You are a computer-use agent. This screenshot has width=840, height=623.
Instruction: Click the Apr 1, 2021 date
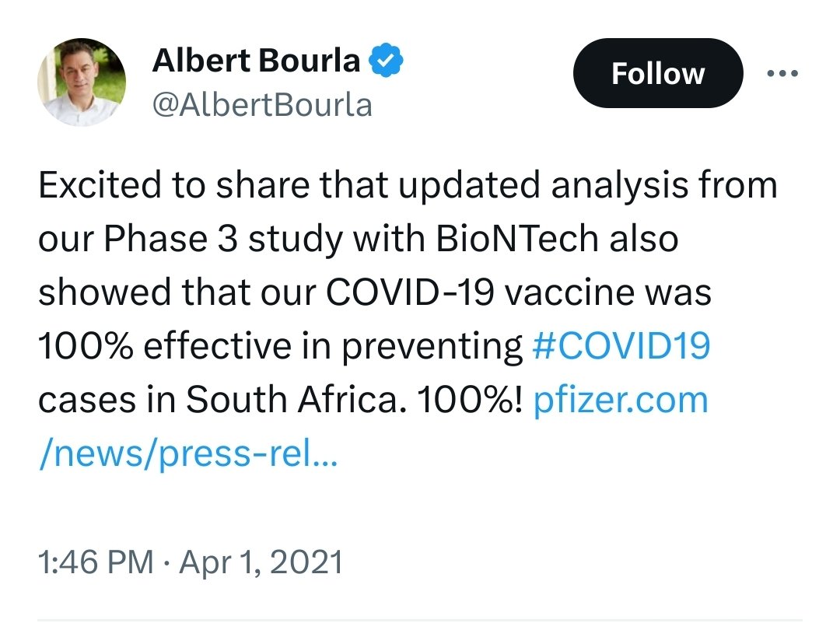point(261,562)
